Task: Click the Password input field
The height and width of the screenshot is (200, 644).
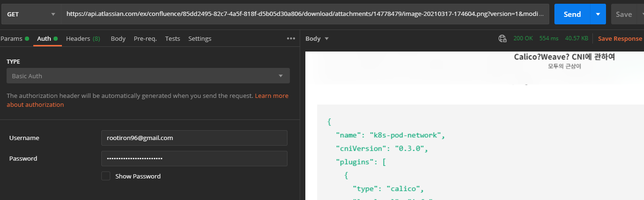Action: [194, 158]
